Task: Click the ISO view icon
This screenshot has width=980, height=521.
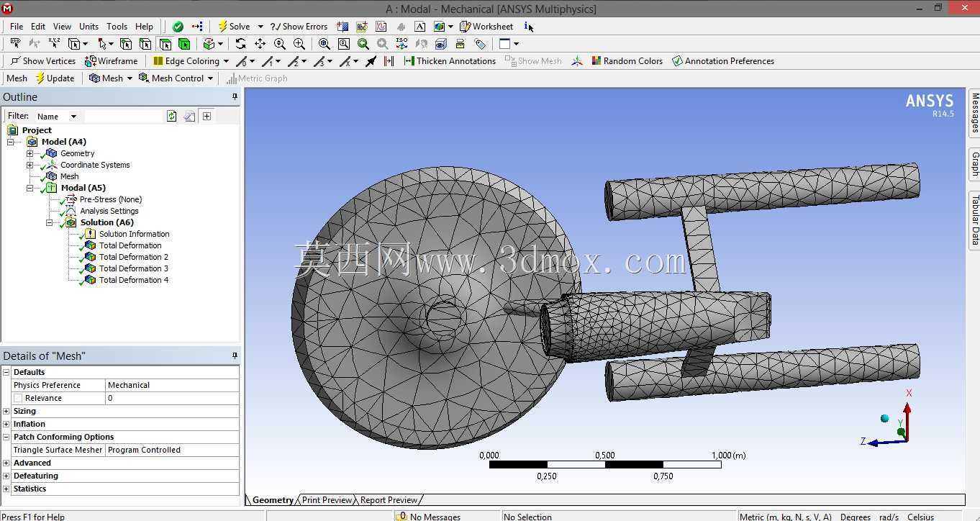Action: [x=401, y=44]
